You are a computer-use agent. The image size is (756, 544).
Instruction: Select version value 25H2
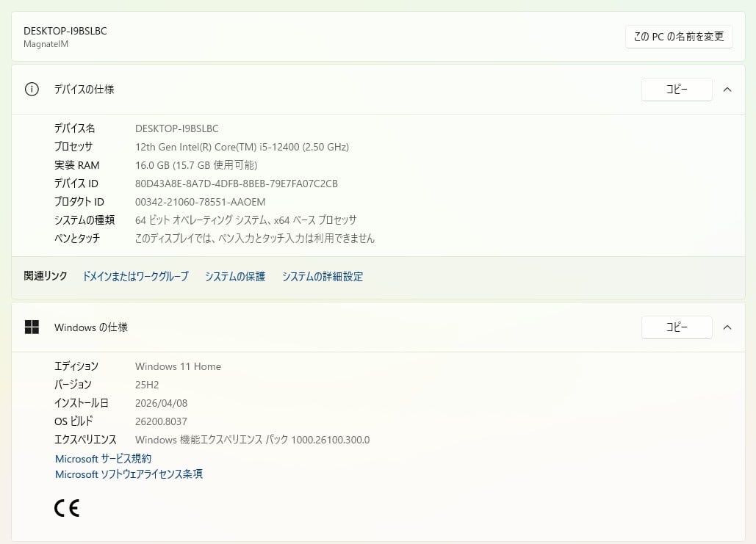coord(147,385)
